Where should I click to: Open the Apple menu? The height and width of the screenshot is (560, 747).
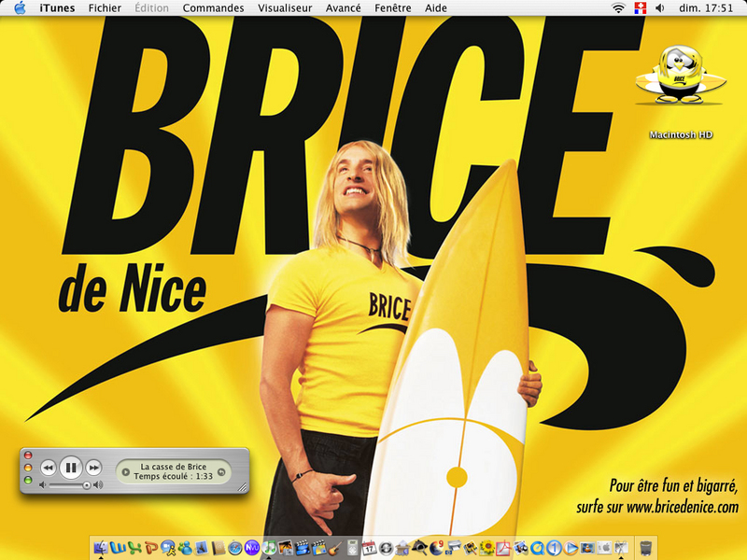20,8
